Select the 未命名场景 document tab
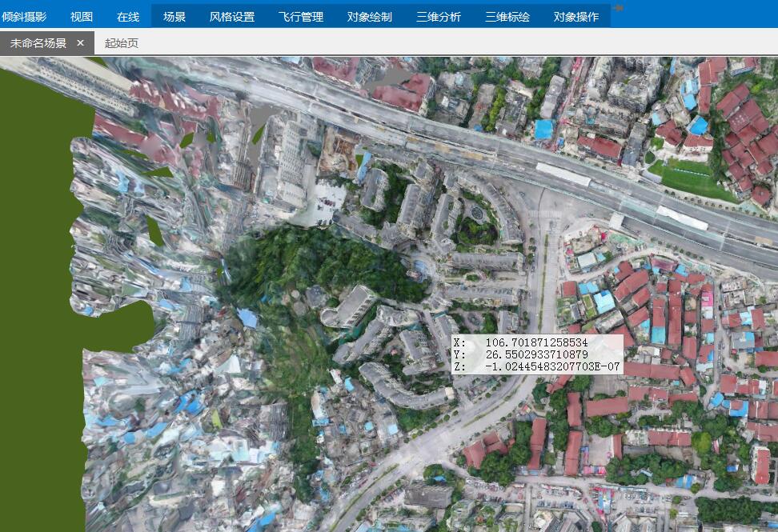The width and height of the screenshot is (778, 532). click(46, 43)
